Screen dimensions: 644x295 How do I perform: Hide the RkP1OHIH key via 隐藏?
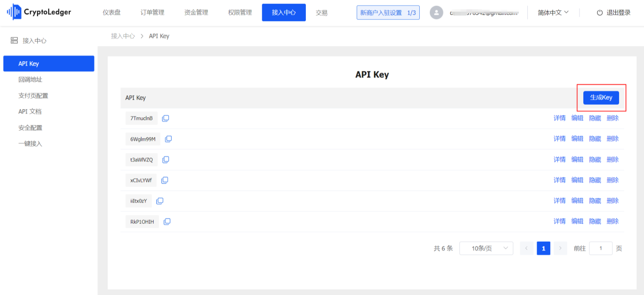click(595, 221)
